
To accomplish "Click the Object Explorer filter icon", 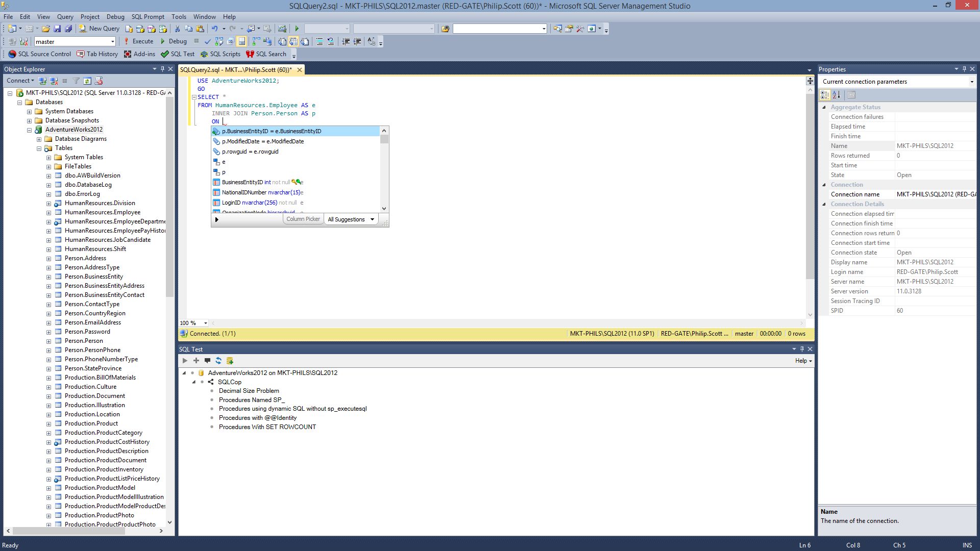I will pos(76,81).
